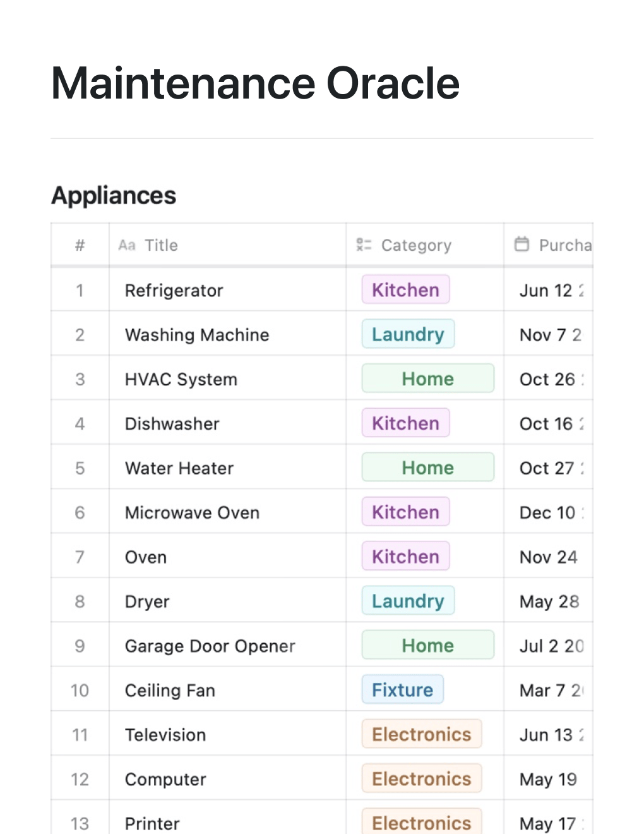Click the Kitchen tag on Refrigerator row
644x834 pixels.
pyautogui.click(x=405, y=290)
